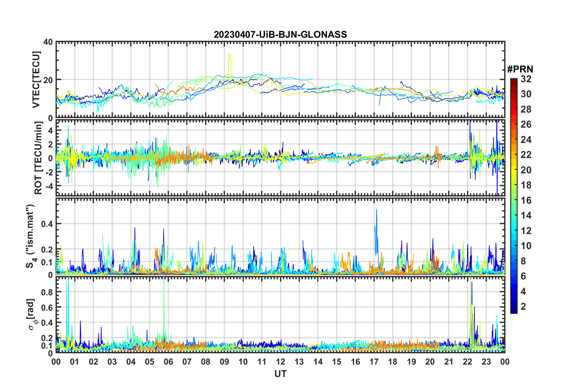Click the yellow VTEC spike after 09 UT
This screenshot has height=392, width=561.
229,55
